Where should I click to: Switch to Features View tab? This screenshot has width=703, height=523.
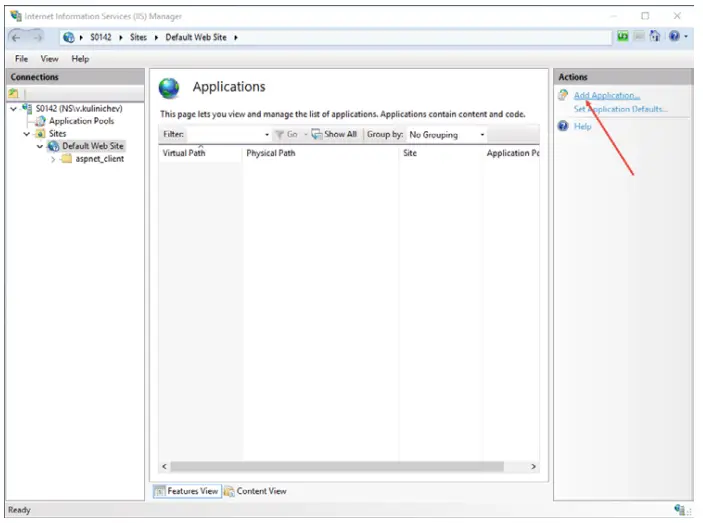click(x=187, y=491)
